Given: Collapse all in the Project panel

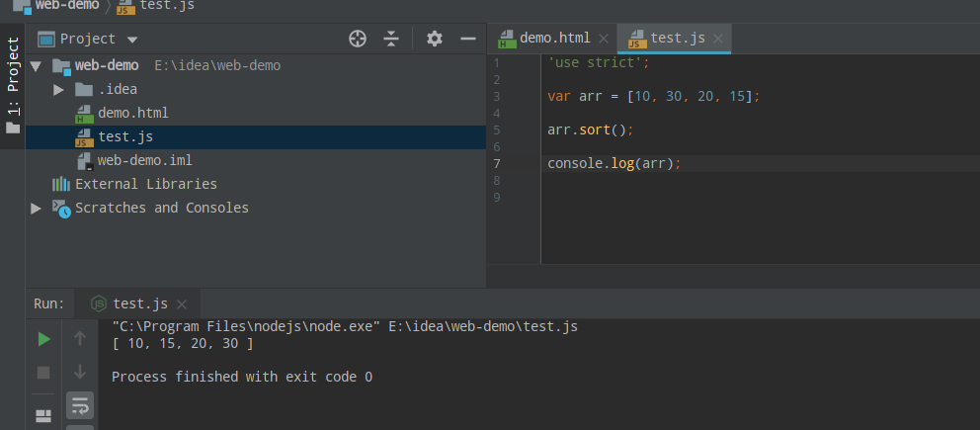Looking at the screenshot, I should (x=391, y=39).
